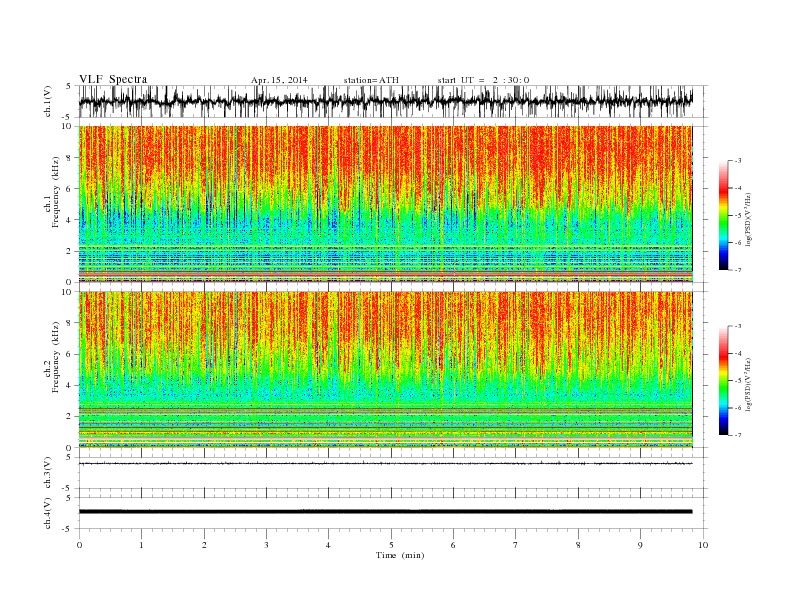The image size is (792, 612).
Task: Click the 'Time (min)' axis label
Action: 400,555
